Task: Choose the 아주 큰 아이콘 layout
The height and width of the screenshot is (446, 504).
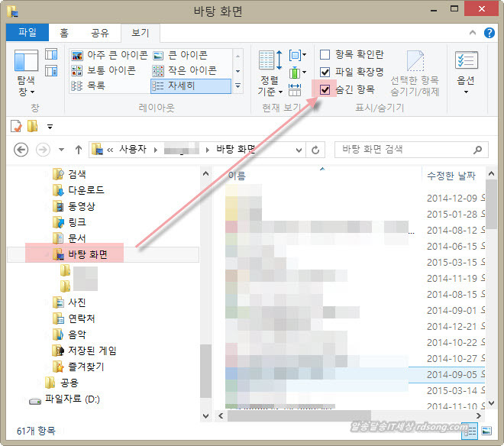Action: coord(108,55)
